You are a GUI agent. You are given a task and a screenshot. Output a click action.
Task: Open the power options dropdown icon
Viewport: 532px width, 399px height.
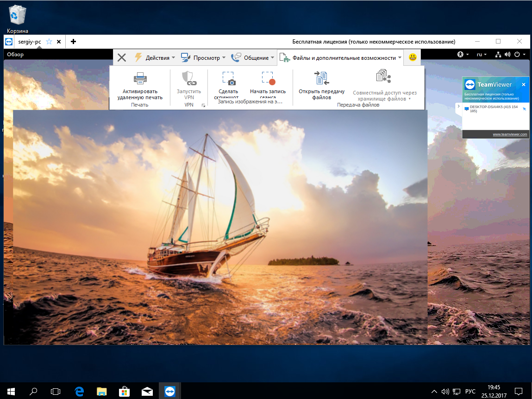pos(519,54)
